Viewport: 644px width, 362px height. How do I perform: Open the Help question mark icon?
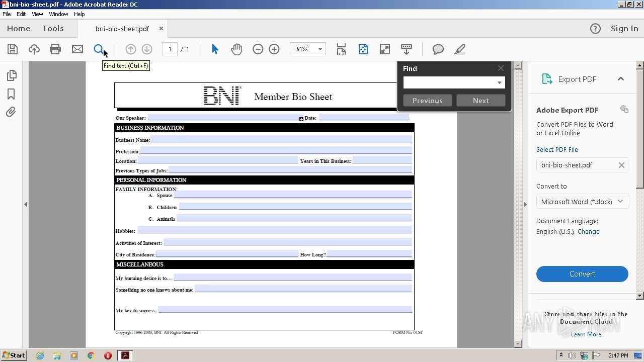tap(595, 29)
